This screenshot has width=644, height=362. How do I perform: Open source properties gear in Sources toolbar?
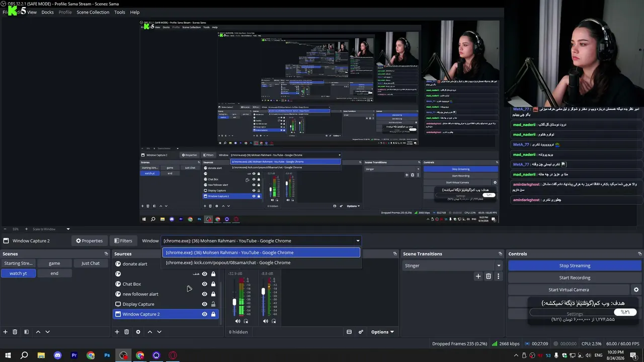[x=138, y=332]
